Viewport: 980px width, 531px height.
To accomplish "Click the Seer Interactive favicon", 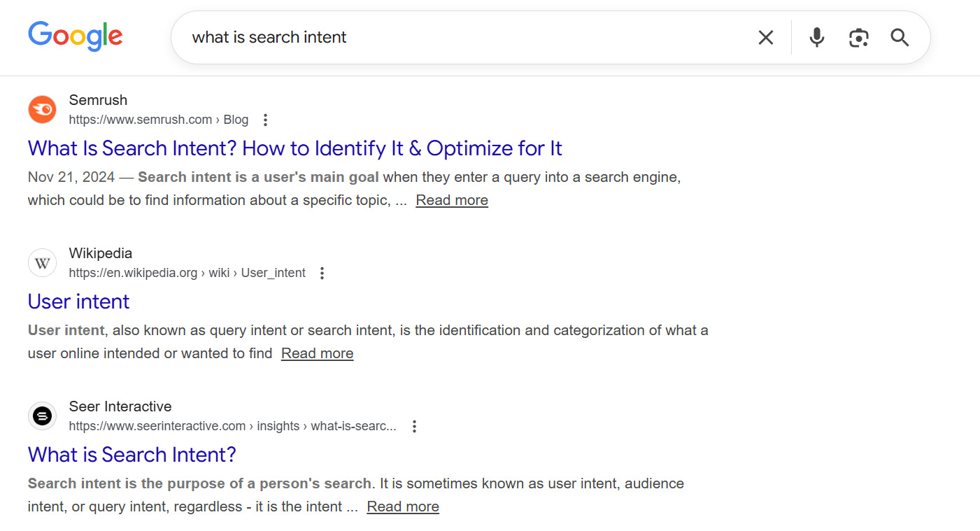I will pos(42,416).
